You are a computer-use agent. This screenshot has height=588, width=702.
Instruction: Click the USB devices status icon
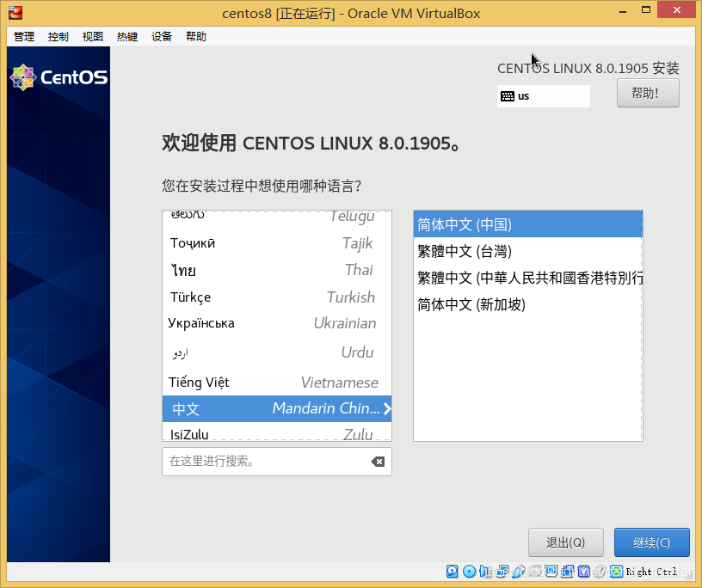point(519,572)
